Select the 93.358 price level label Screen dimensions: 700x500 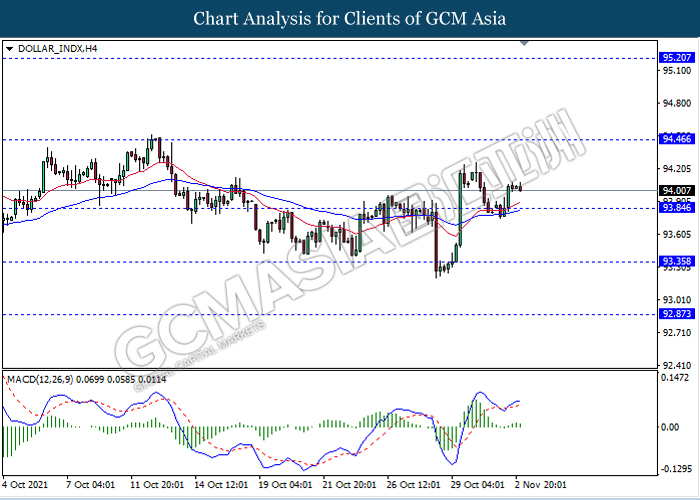pyautogui.click(x=677, y=261)
